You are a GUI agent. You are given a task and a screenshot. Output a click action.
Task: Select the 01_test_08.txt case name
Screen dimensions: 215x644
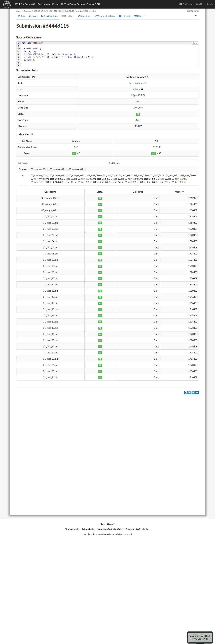click(x=50, y=266)
